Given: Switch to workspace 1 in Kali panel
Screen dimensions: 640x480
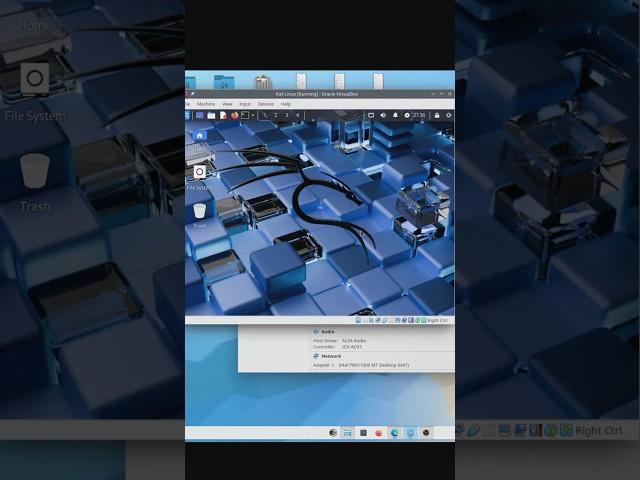Looking at the screenshot, I should (264, 116).
